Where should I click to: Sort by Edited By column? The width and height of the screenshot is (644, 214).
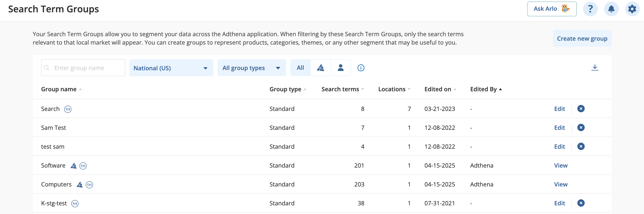(x=486, y=89)
